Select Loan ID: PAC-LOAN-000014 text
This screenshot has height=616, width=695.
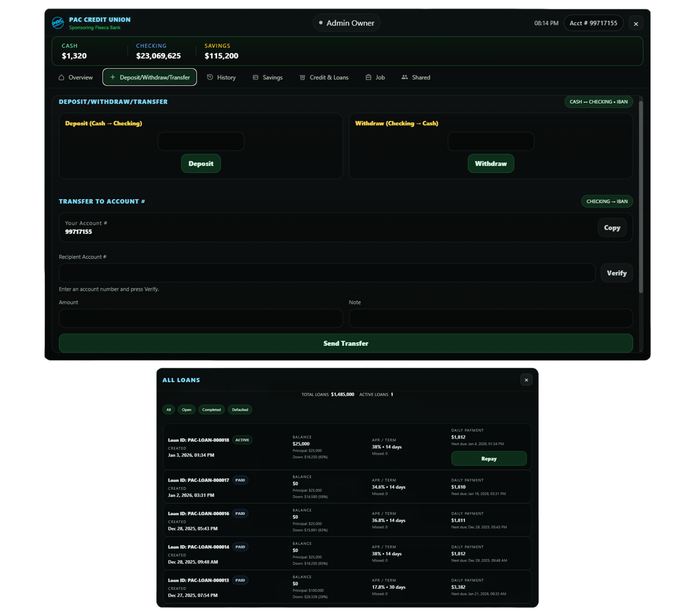pos(198,547)
